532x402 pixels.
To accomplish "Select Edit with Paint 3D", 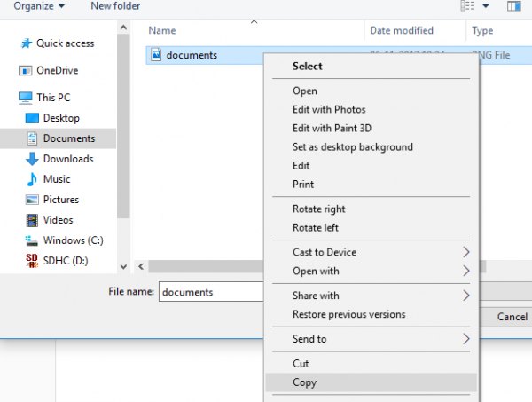I will point(332,128).
